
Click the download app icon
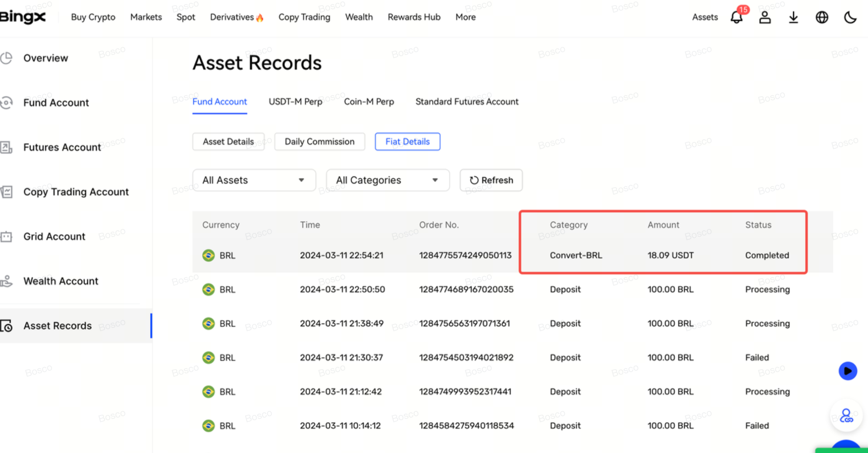(793, 17)
